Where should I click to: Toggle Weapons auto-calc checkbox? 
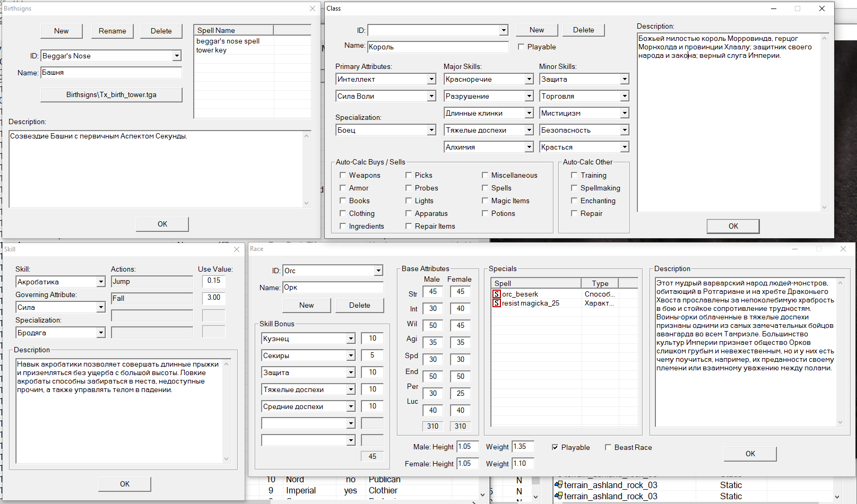(x=343, y=175)
